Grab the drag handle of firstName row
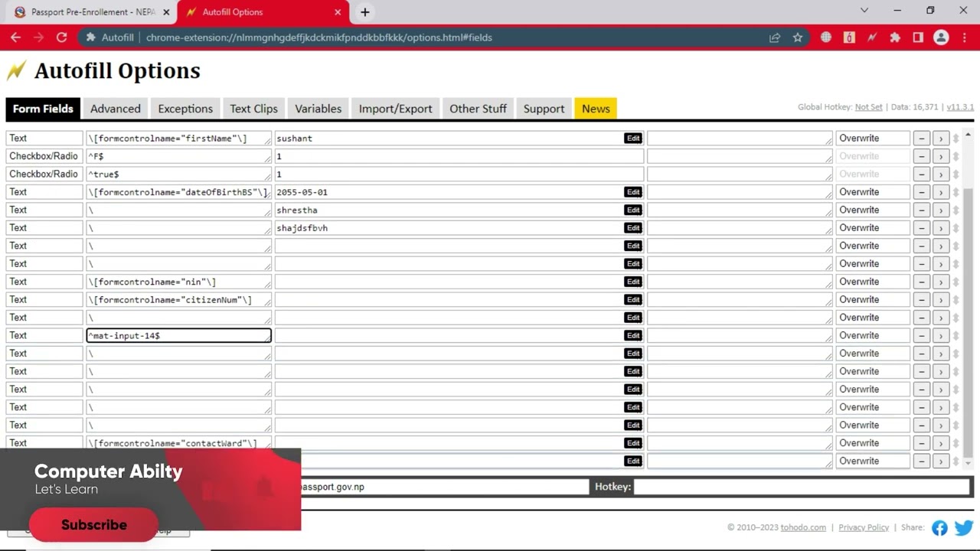This screenshot has height=551, width=980. [955, 139]
